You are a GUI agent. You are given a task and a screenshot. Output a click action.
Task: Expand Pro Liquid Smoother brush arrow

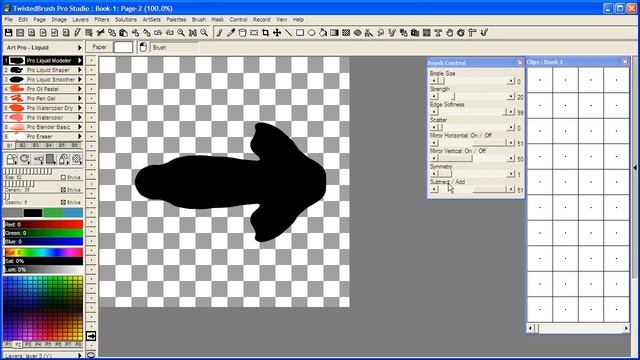coord(80,79)
